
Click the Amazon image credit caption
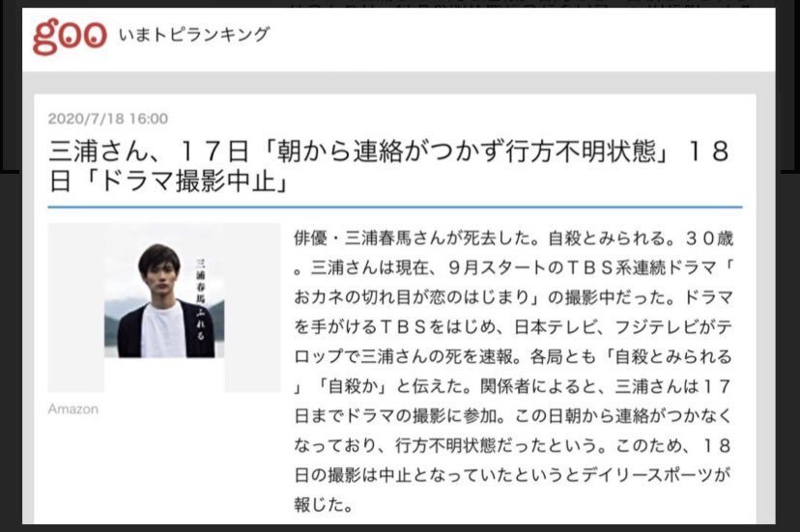73,409
